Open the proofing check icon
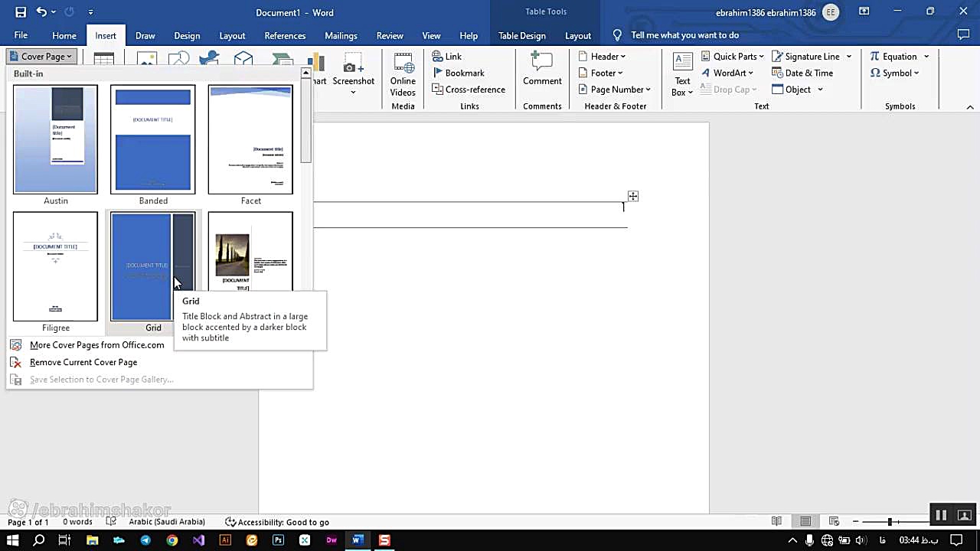980x551 pixels. point(111,522)
